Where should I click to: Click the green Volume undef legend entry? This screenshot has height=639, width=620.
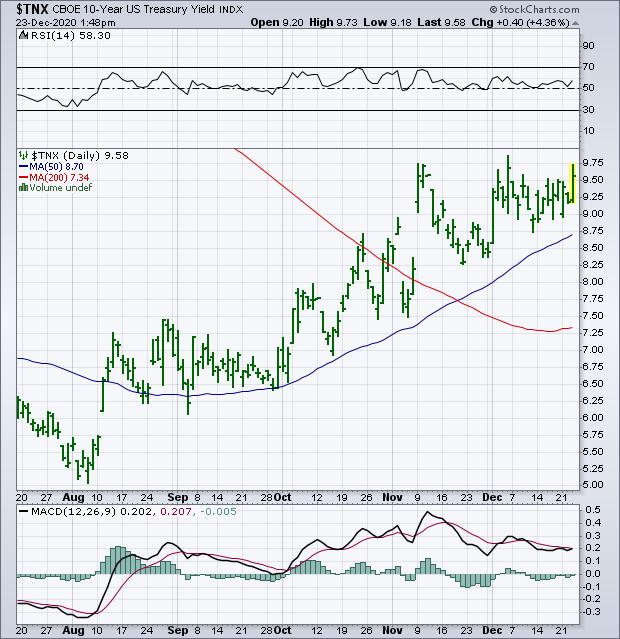[50, 188]
